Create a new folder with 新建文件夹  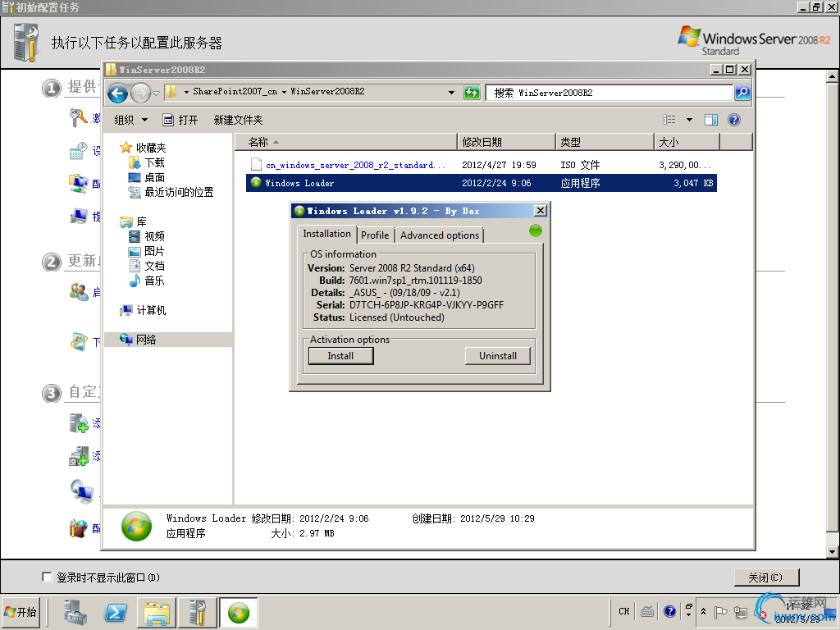(x=238, y=120)
